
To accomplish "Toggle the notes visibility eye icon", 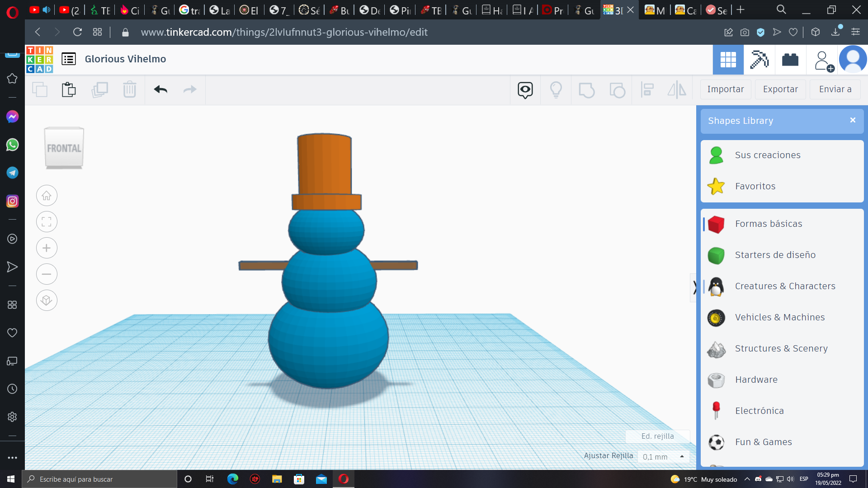I will [525, 89].
